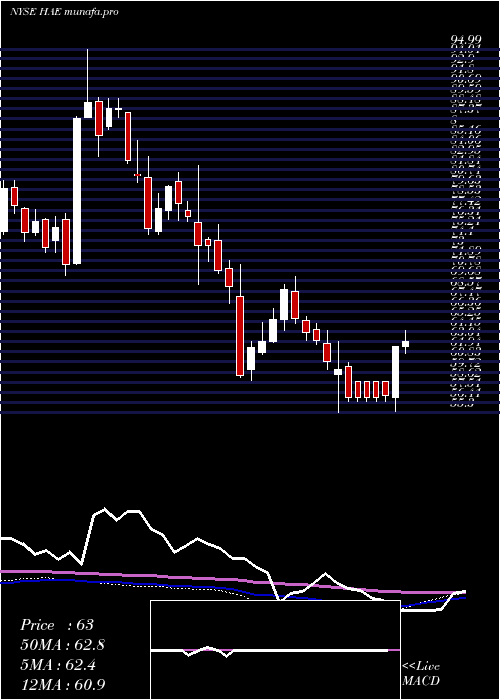The width and height of the screenshot is (500, 700).
Task: Click the '50MA : 62.8' value
Action: [x=63, y=645]
